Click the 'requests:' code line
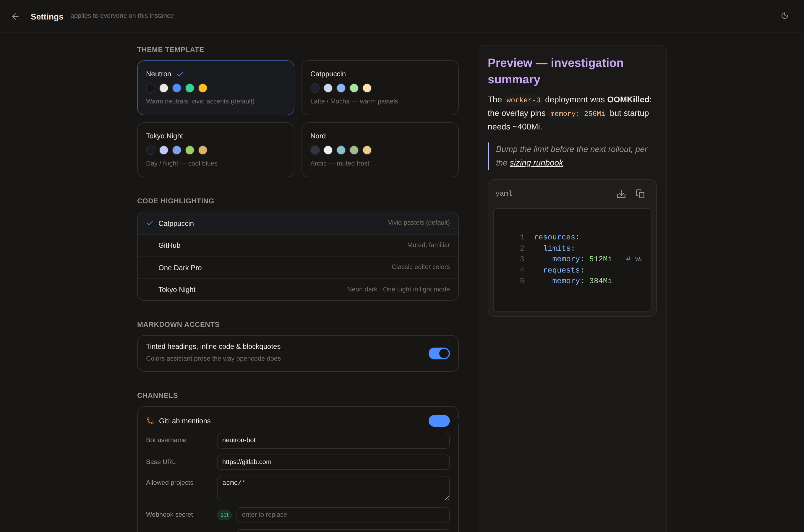The width and height of the screenshot is (804, 532). (563, 270)
